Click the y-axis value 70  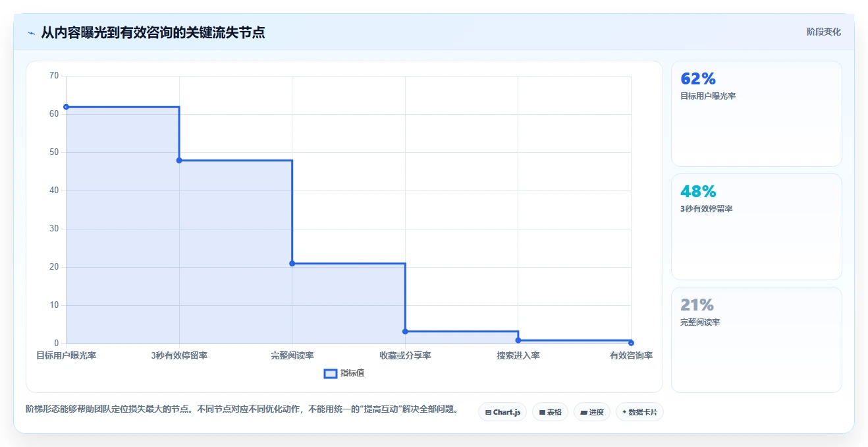coord(54,76)
